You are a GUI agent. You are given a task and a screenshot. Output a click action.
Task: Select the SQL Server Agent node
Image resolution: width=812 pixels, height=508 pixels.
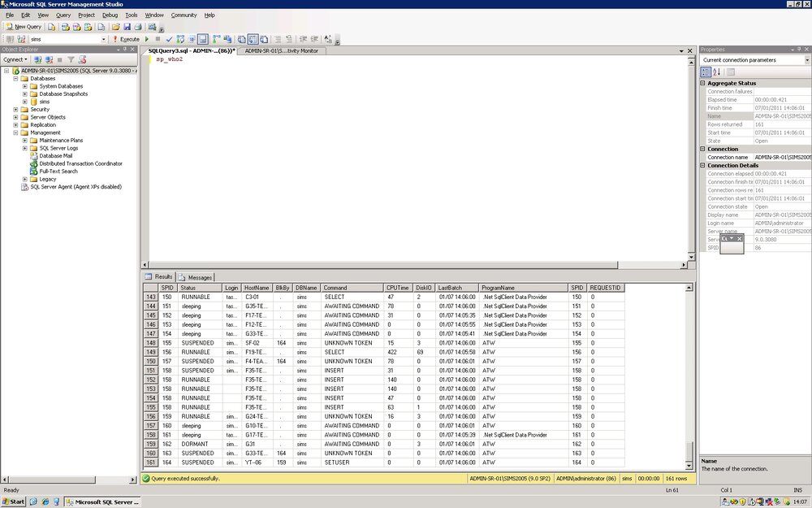76,187
